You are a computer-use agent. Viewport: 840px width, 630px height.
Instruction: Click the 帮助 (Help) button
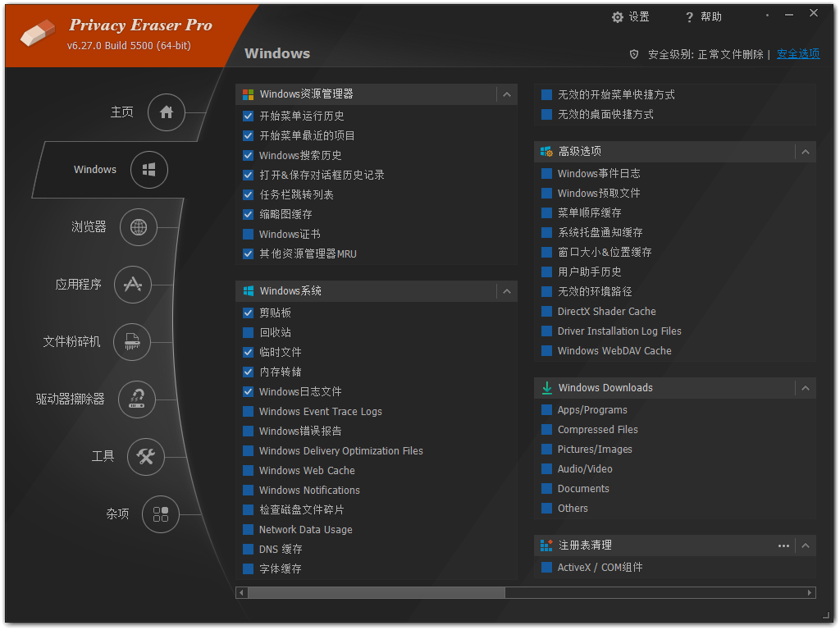pos(702,16)
